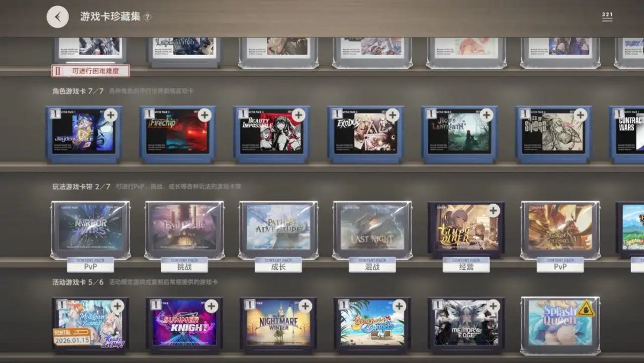This screenshot has height=363, width=644.
Task: Tap plus icon on Beauty Impossible card
Action: (x=299, y=115)
